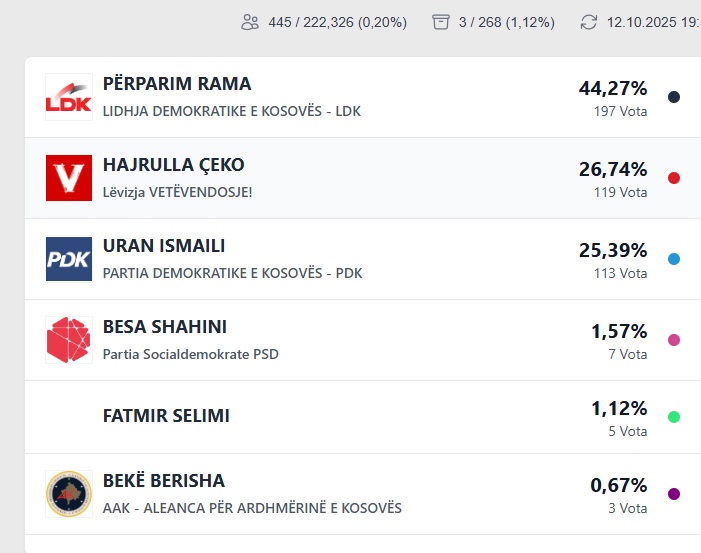Screen dimensions: 701x553
Task: Open the URAN ISMAILI candidate row
Action: [164, 246]
